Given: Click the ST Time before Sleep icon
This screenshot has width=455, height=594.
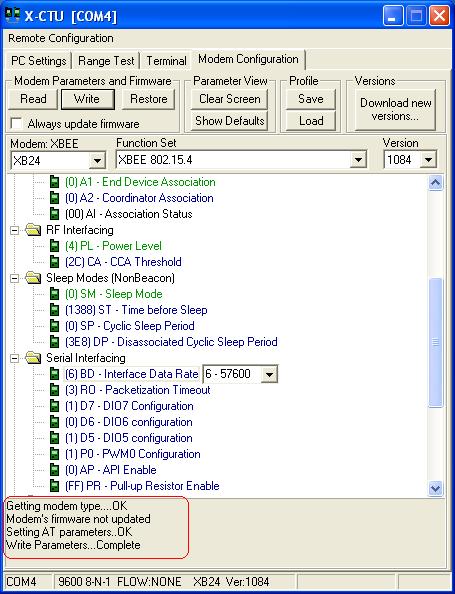Looking at the screenshot, I should click(x=55, y=310).
